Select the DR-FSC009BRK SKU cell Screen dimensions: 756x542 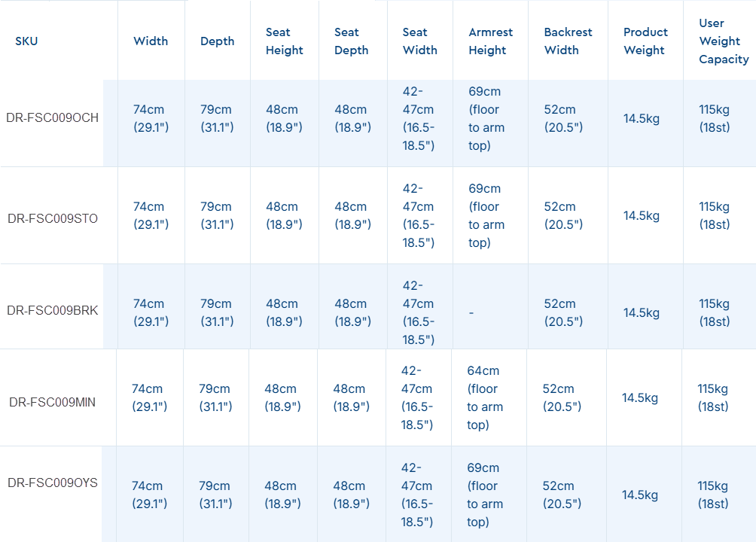53,310
